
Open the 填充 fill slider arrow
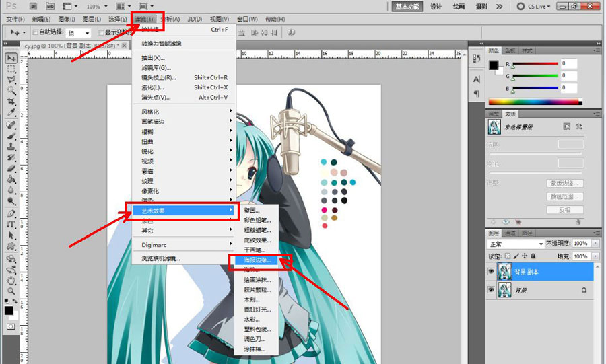point(595,256)
